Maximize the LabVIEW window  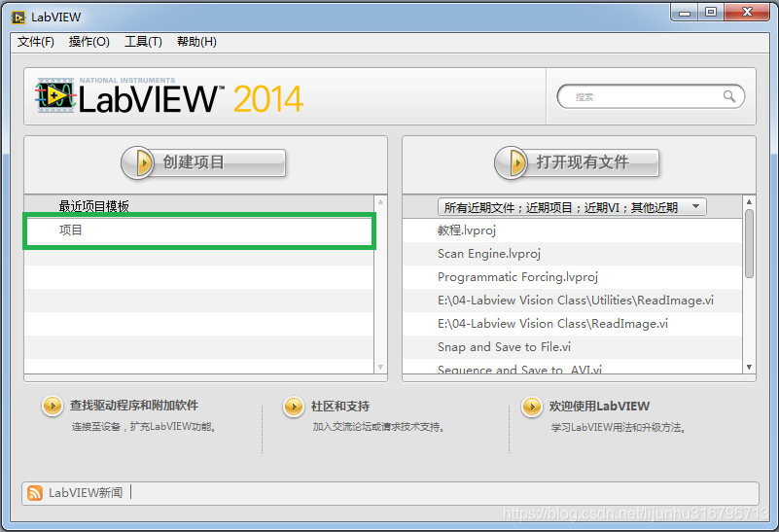[711, 13]
